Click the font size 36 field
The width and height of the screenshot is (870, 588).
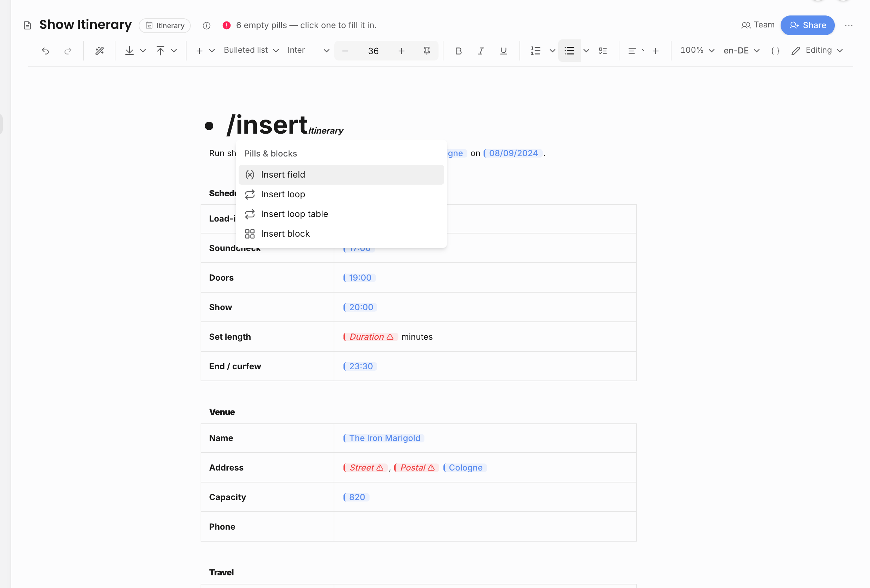373,51
